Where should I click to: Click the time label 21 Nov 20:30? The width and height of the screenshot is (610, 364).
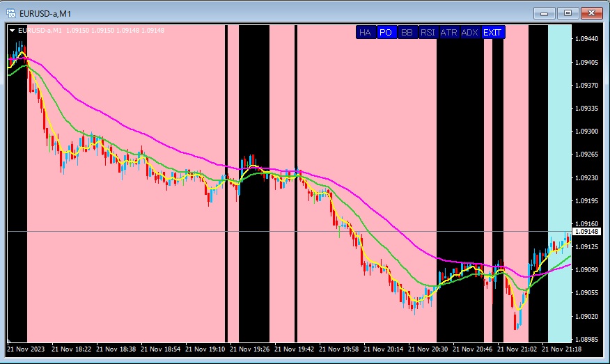click(x=428, y=349)
